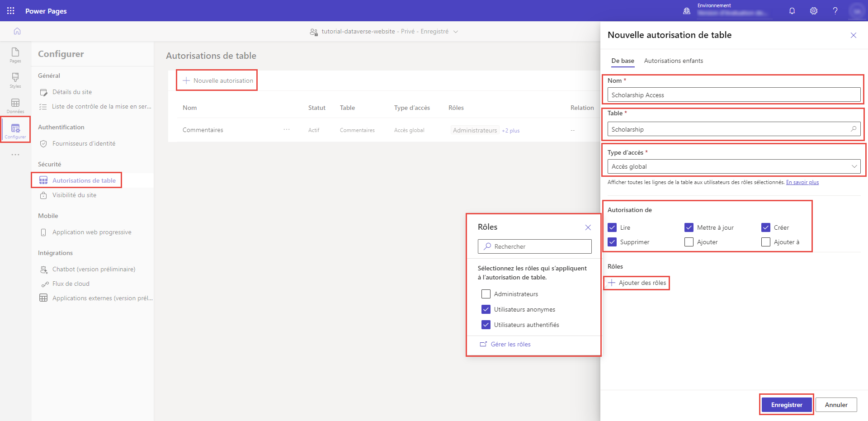The image size is (868, 421).
Task: Click the help question mark icon
Action: 835,11
